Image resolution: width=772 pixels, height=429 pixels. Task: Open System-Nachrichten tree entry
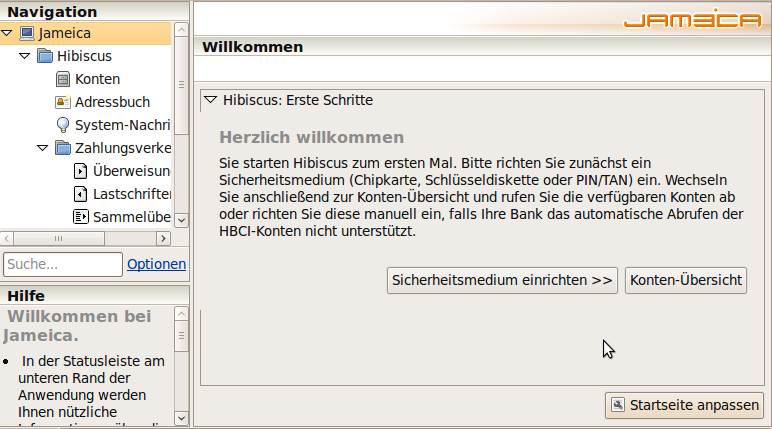[123, 125]
